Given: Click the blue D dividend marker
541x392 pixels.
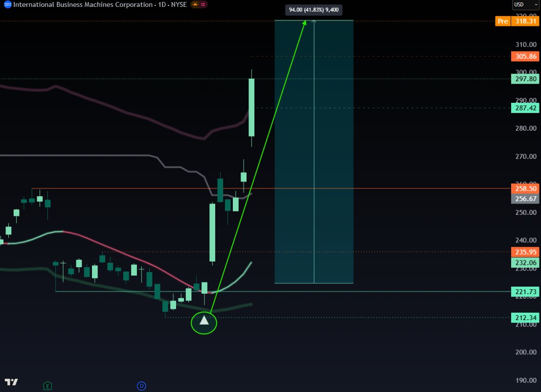Looking at the screenshot, I should pos(141,386).
